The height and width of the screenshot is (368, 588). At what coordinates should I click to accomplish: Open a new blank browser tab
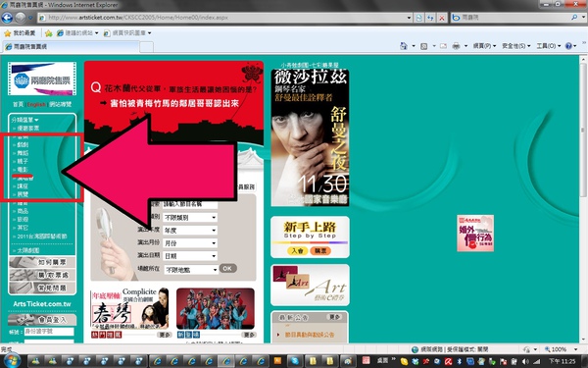point(147,47)
